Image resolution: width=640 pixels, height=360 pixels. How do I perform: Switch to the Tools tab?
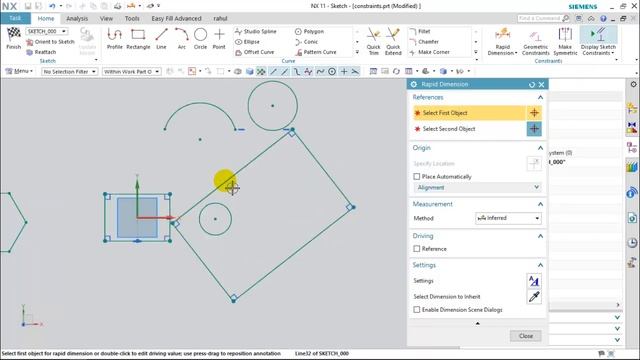pyautogui.click(x=132, y=19)
